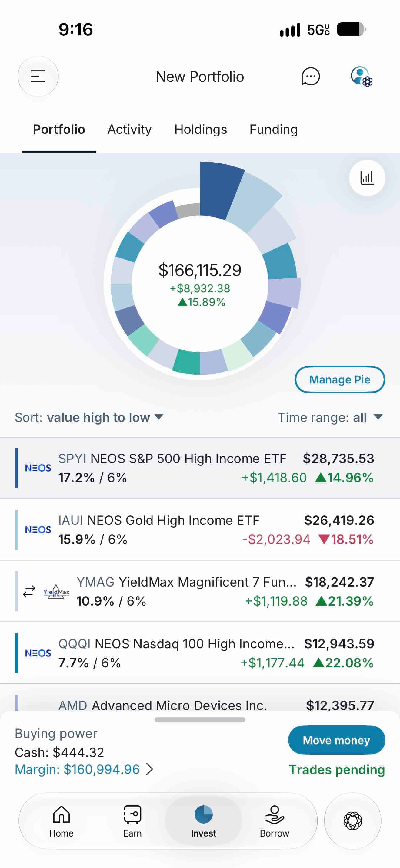Screen dimensions: 400x868
Task: Open the IAUI NEOS Gold holding row
Action: point(200,529)
